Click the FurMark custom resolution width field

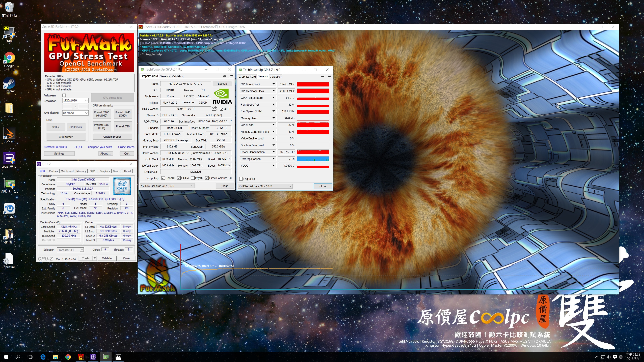(67, 107)
